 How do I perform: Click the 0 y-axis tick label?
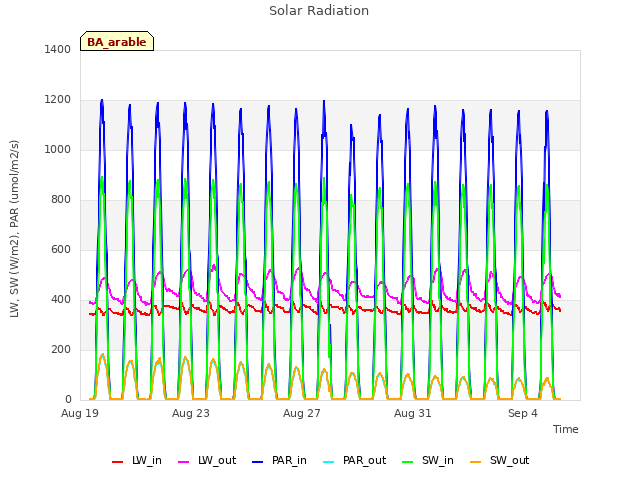[x=68, y=400]
